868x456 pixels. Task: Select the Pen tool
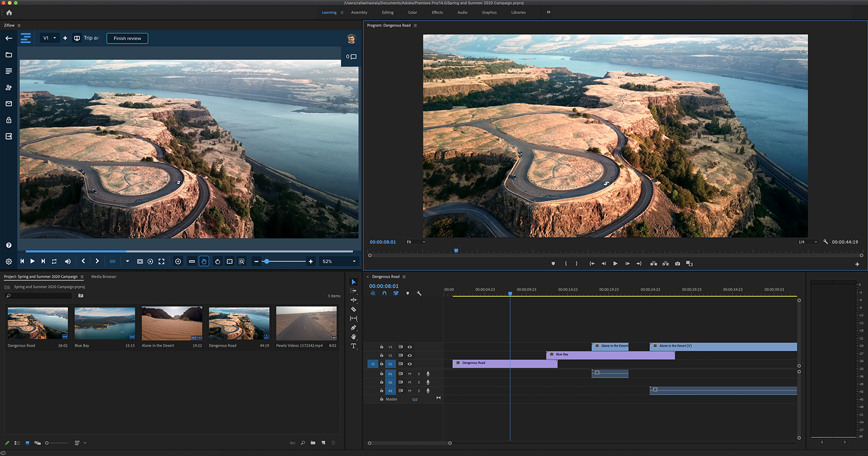tap(353, 328)
